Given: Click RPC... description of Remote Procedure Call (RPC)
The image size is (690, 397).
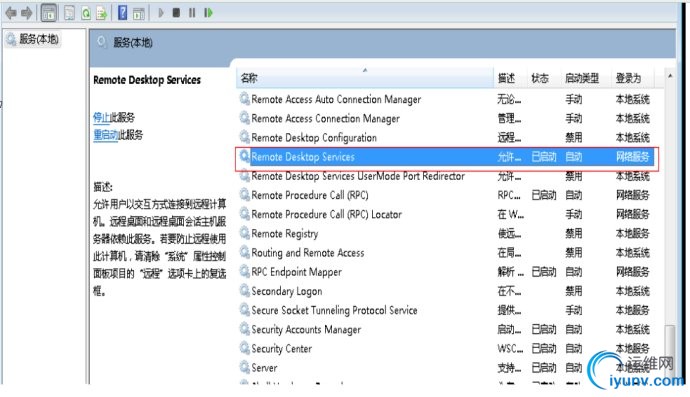Looking at the screenshot, I should pos(509,195).
